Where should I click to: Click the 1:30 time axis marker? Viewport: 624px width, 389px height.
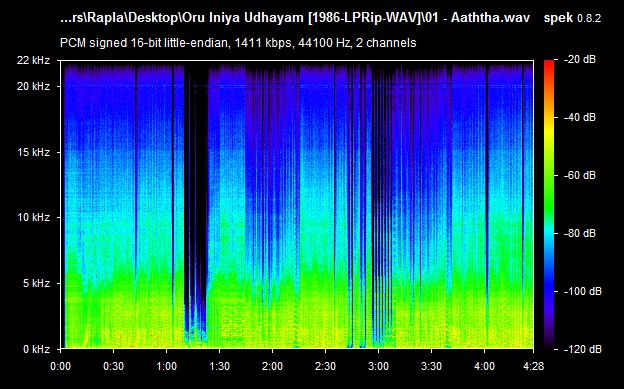point(219,366)
